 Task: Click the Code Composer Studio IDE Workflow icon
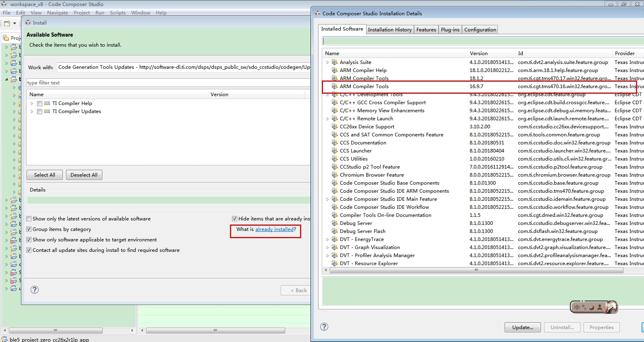click(x=335, y=207)
